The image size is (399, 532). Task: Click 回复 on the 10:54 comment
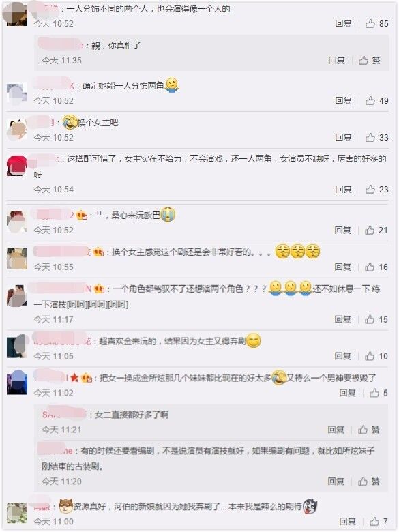tap(343, 190)
